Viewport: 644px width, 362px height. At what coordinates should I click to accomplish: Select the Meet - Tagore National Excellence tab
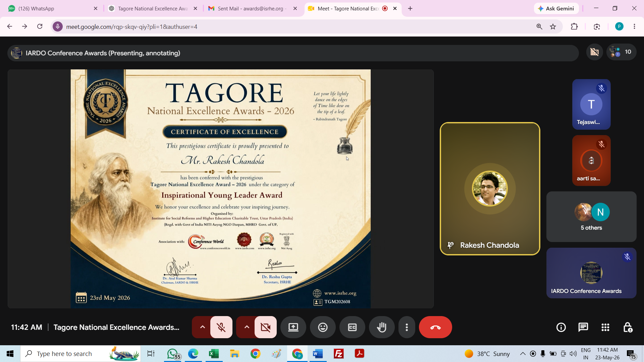click(x=352, y=8)
